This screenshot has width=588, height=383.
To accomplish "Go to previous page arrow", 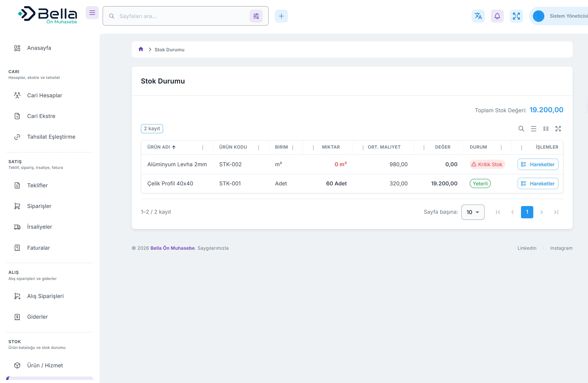I will point(512,212).
